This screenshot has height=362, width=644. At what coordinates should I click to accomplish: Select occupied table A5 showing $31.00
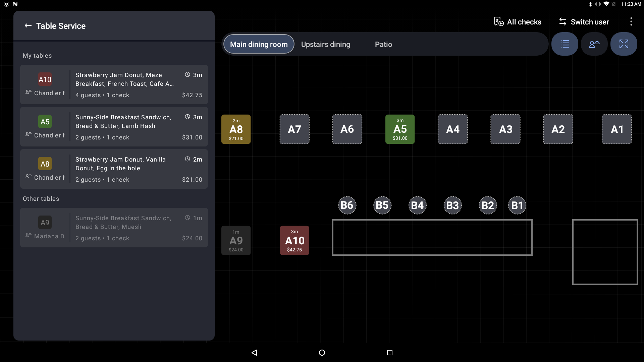[x=400, y=129]
